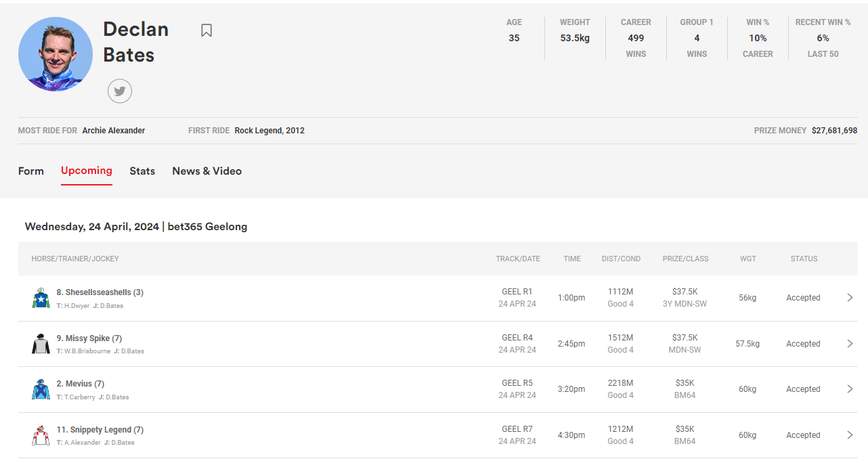Open horse link 9. Missy Spike
Screen dimensions: 868x463
pos(83,338)
